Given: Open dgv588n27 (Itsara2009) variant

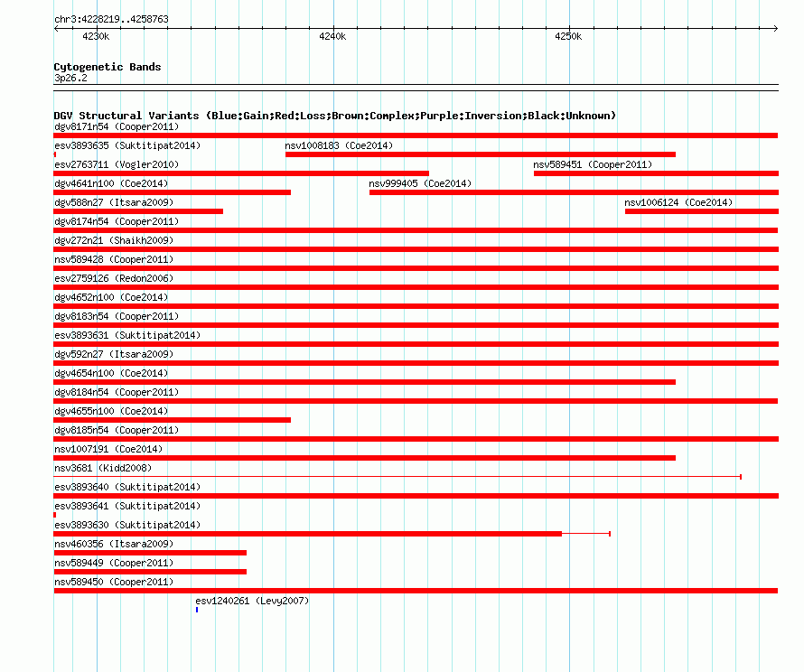Looking at the screenshot, I should (114, 202).
